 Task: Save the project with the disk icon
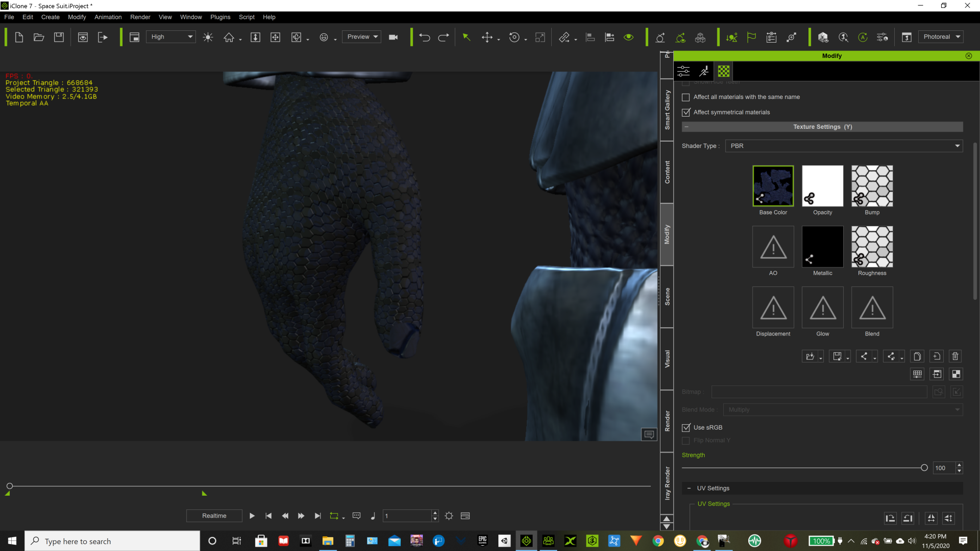(x=59, y=37)
